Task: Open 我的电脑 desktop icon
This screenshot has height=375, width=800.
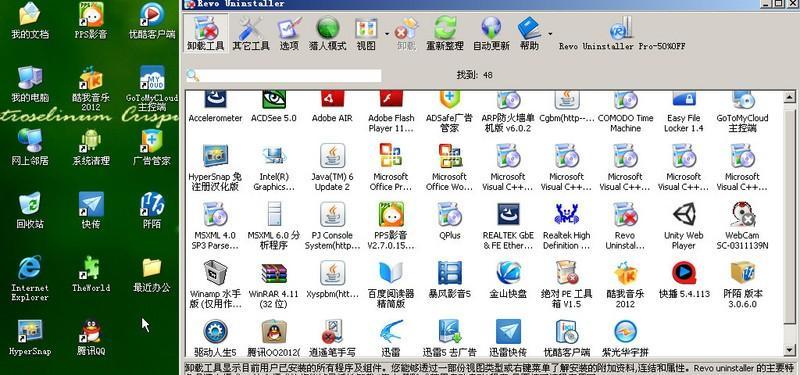Action: 30,84
